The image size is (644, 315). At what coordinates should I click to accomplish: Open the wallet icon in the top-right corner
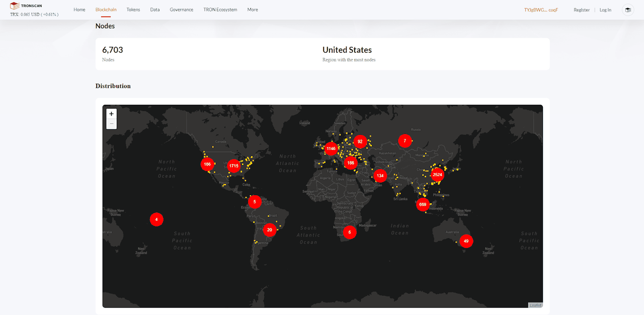[x=627, y=10]
